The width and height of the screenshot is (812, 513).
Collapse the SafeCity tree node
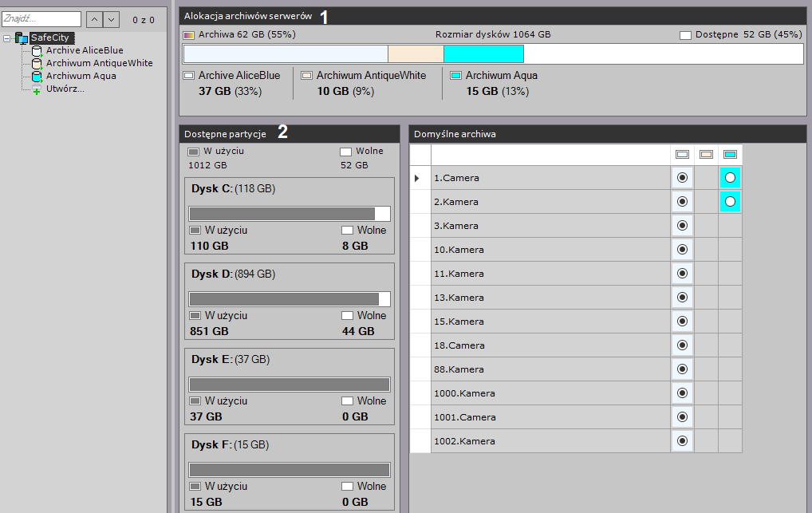7,38
